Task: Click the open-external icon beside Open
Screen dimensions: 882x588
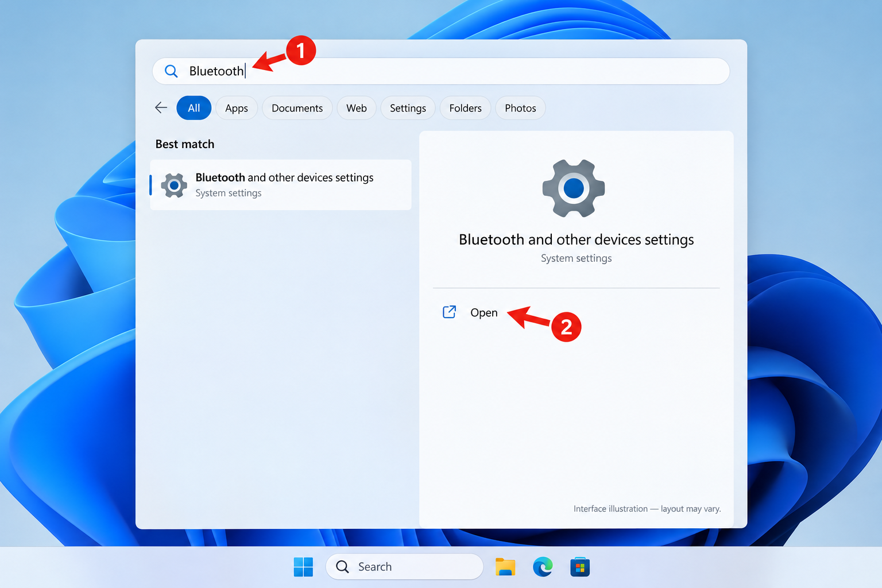Action: (450, 312)
